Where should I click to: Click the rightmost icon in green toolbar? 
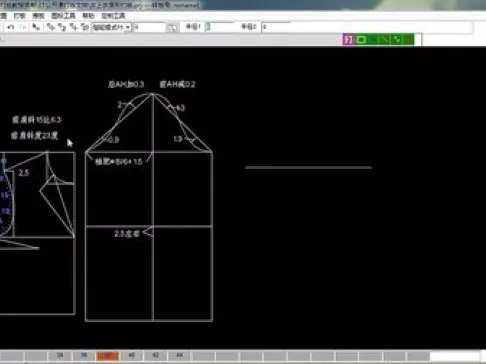[x=408, y=40]
